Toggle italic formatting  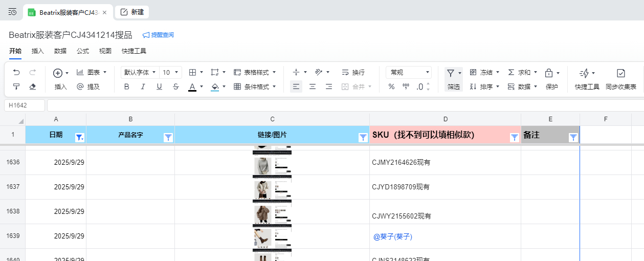coord(143,87)
